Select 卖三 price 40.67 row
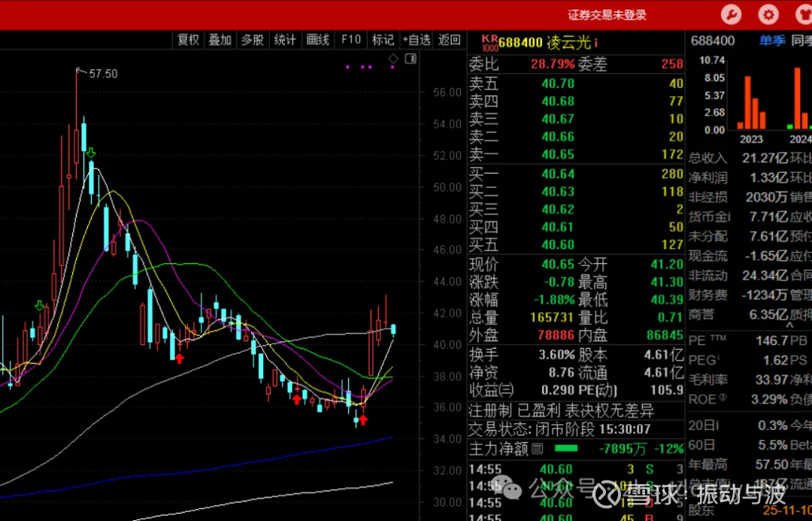The image size is (812, 521). click(576, 119)
